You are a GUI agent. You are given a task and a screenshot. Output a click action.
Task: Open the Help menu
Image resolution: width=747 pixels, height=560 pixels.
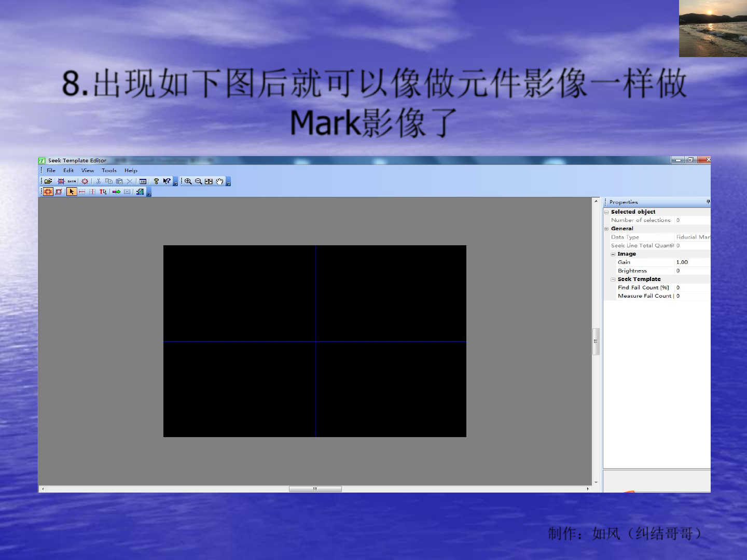131,171
